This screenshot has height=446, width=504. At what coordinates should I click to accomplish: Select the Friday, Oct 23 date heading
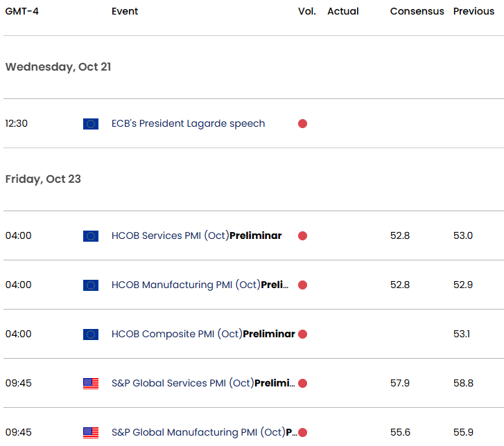[43, 179]
